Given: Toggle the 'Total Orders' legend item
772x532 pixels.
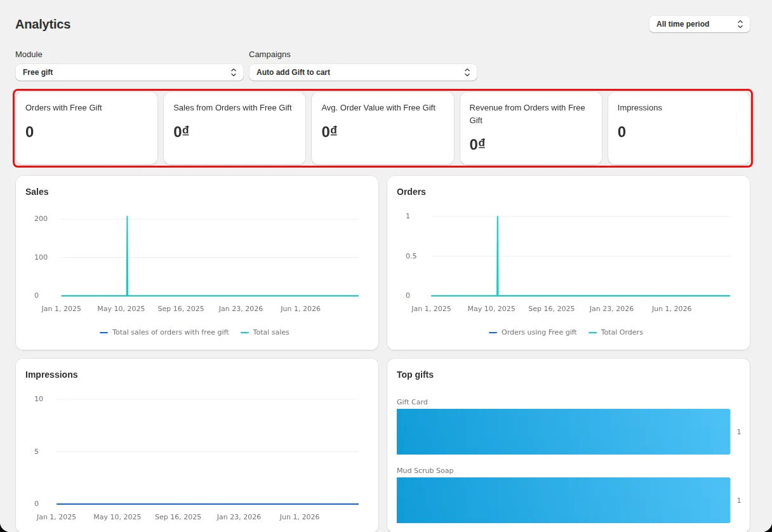Looking at the screenshot, I should [616, 332].
